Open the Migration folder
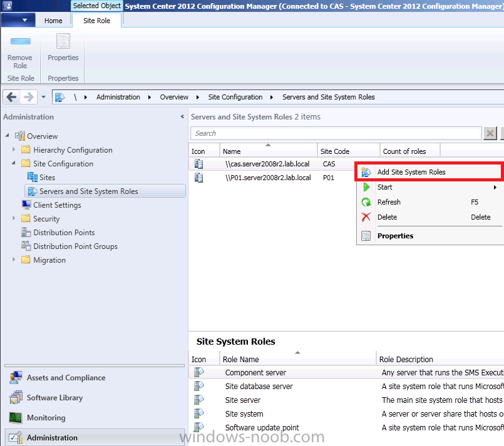The image size is (504, 446). (49, 260)
